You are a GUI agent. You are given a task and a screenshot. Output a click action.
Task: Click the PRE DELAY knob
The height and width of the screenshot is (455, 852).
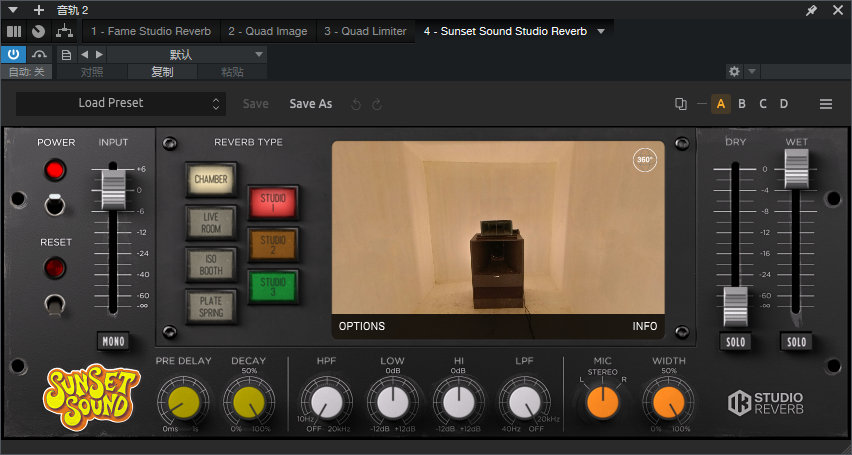[x=184, y=403]
